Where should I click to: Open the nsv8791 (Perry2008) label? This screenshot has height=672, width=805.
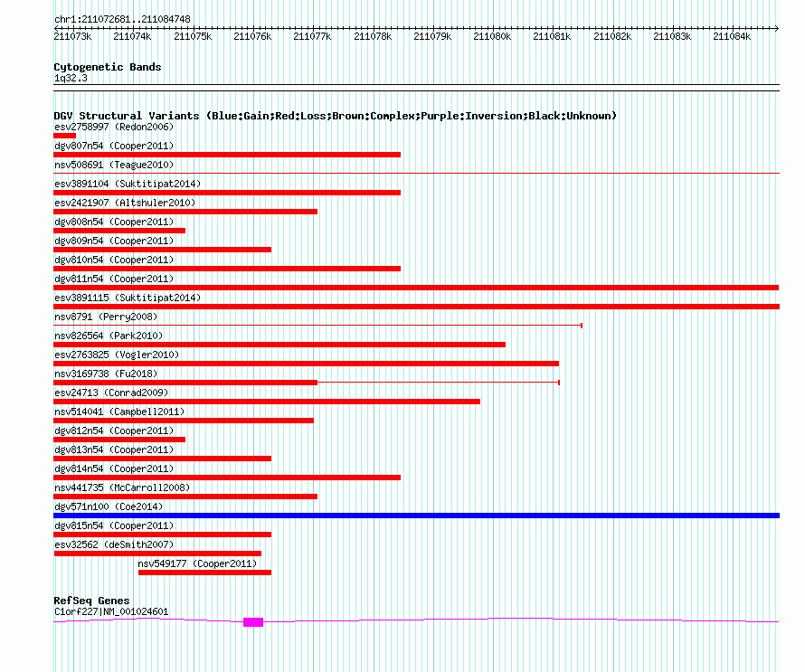pos(106,317)
